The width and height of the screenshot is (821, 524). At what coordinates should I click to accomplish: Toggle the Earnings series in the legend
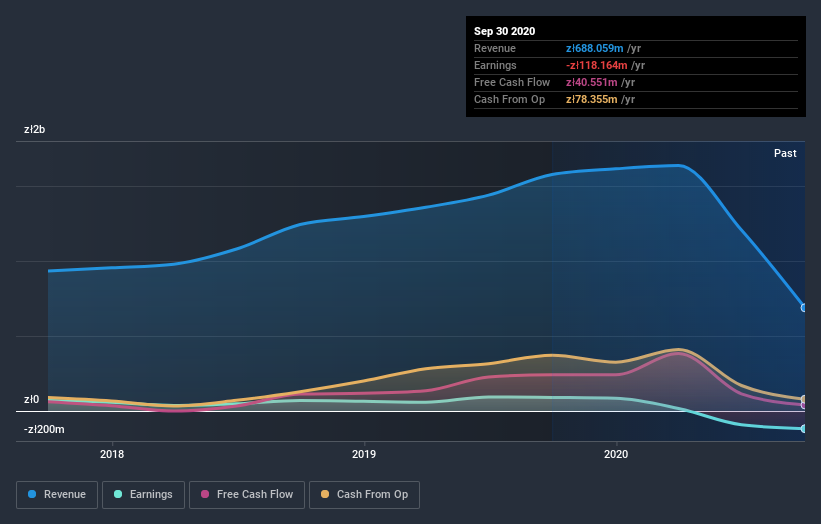click(x=143, y=495)
